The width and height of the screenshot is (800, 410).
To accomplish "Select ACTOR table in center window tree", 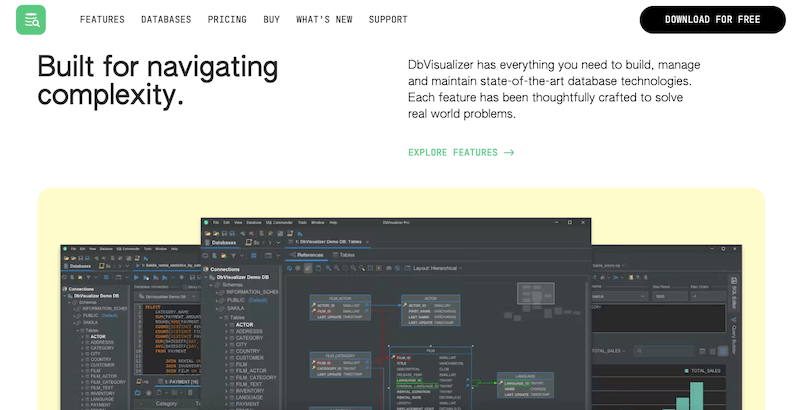I will pos(244,324).
